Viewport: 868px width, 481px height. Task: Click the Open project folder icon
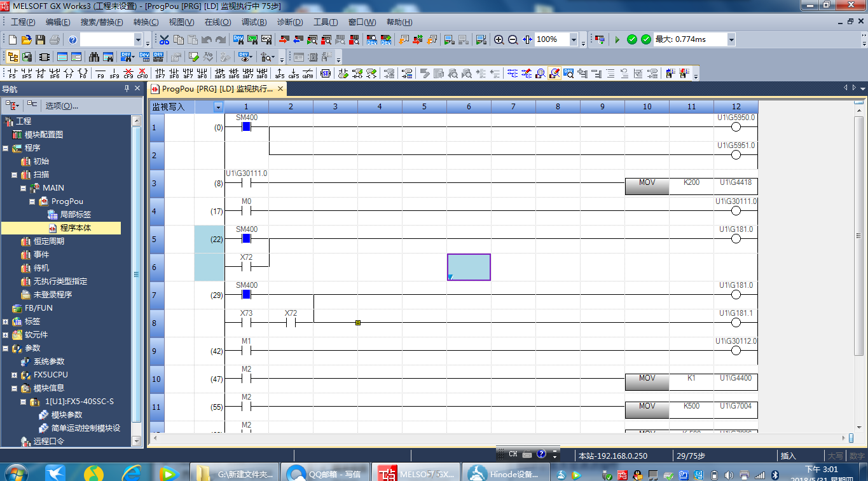(26, 39)
